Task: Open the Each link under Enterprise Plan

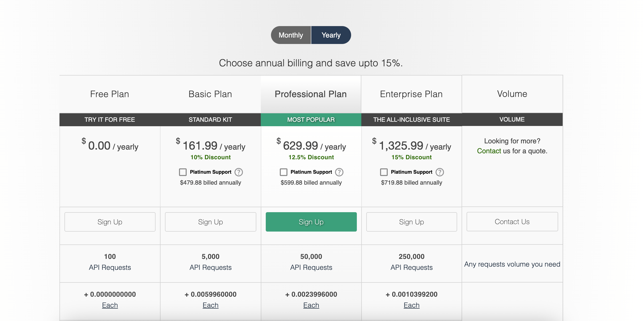Action: tap(412, 305)
